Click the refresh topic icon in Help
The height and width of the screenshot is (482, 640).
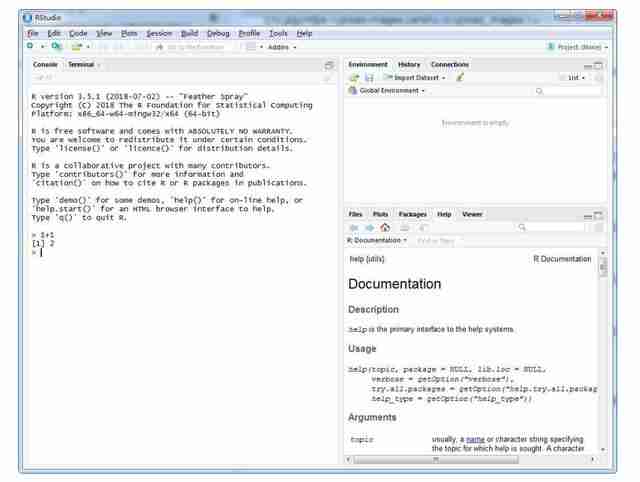(599, 227)
